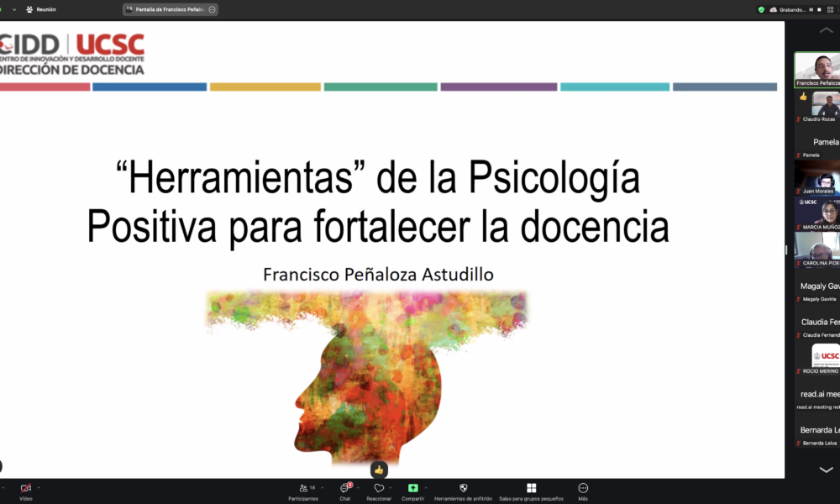Expand the caret next to Chat
Viewport: 840px width, 504px height.
358,488
